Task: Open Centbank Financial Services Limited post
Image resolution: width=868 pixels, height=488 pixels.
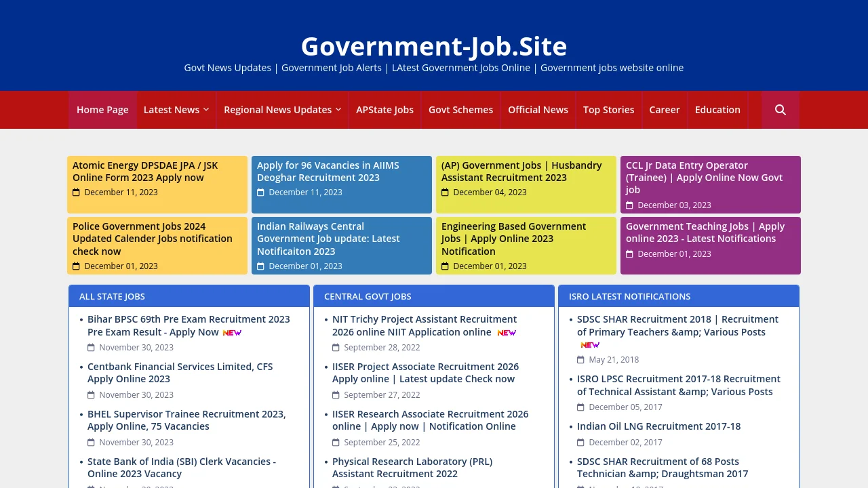Action: click(x=180, y=373)
